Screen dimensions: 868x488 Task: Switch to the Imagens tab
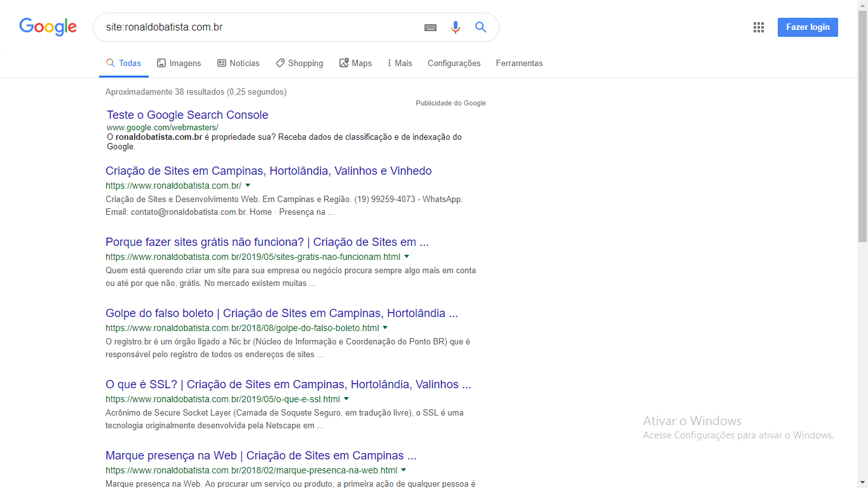tap(179, 64)
